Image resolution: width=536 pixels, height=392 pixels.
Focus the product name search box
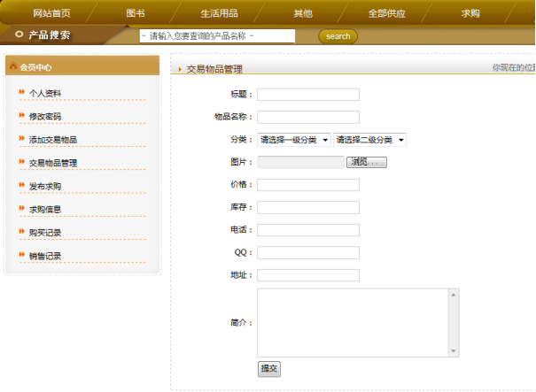click(217, 36)
